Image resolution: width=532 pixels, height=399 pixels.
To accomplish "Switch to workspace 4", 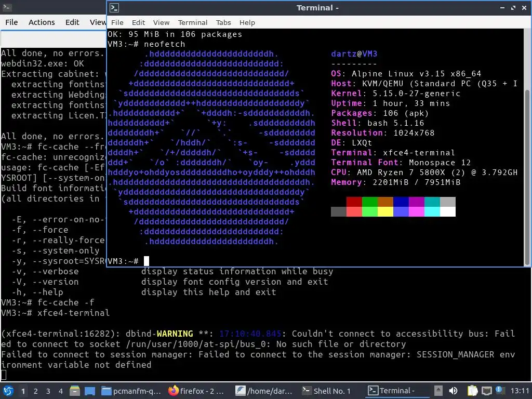I will point(61,391).
